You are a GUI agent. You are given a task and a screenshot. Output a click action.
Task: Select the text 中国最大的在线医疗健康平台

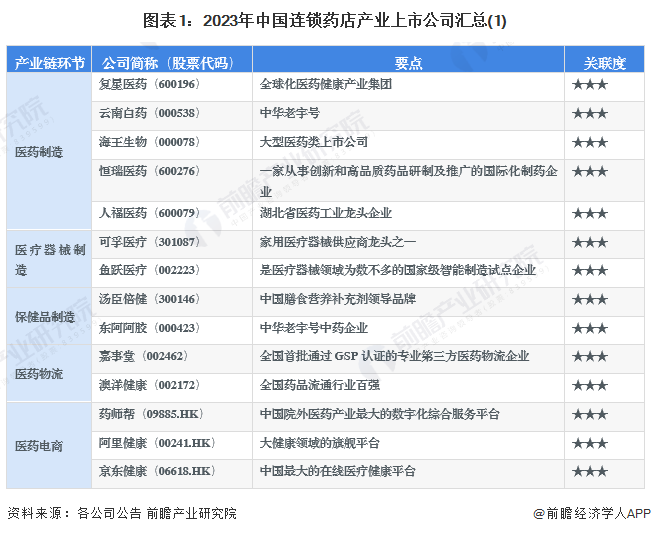click(338, 471)
